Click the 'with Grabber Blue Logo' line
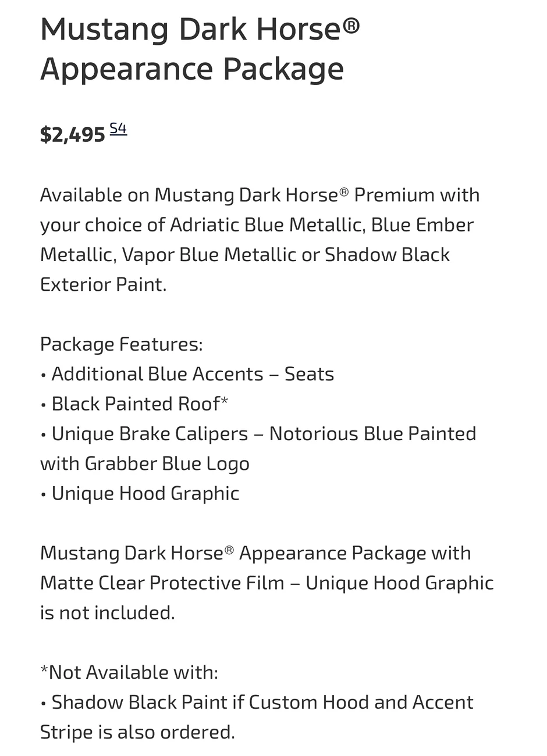 coord(145,463)
